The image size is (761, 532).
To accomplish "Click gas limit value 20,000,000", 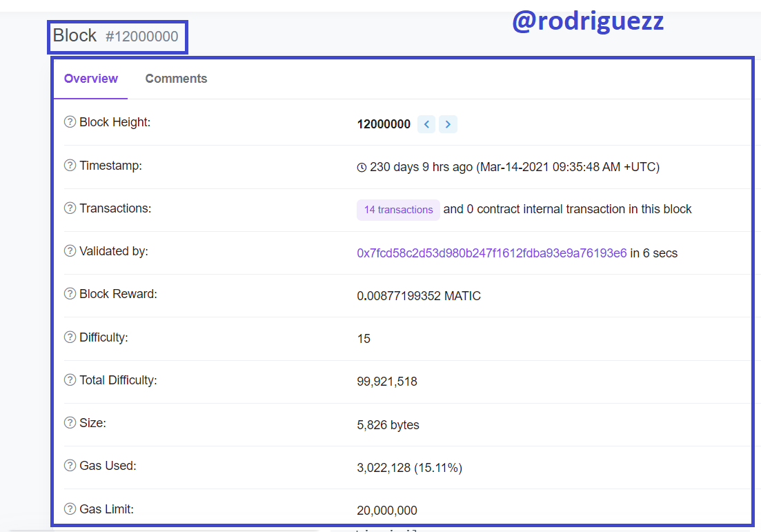I will point(387,510).
